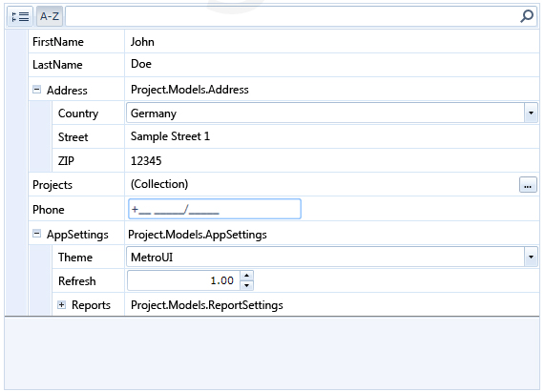Click the search magnifier icon

tap(527, 16)
